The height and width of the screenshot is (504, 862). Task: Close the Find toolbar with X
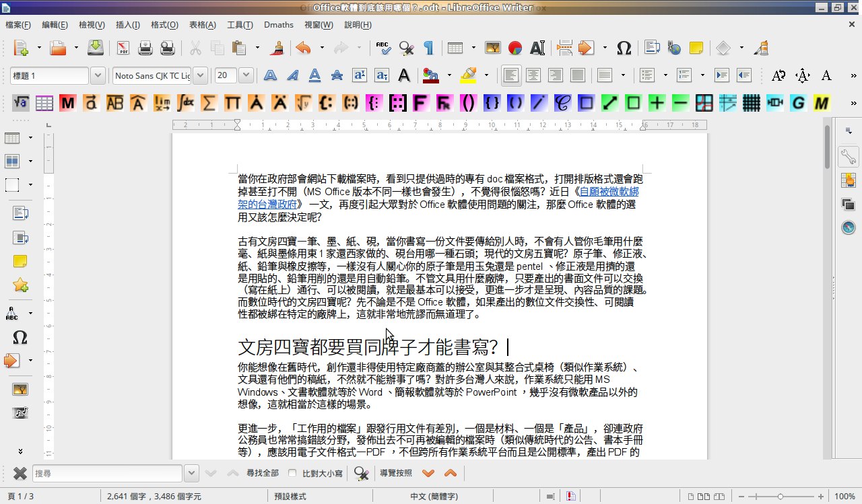click(x=20, y=474)
